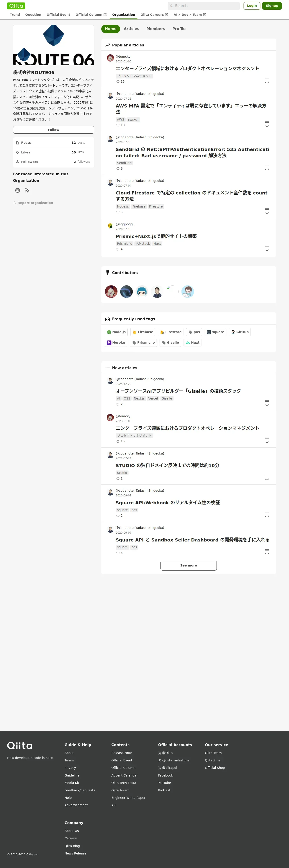The image size is (289, 868).
Task: Go to Question in top navigation
Action: [33, 14]
